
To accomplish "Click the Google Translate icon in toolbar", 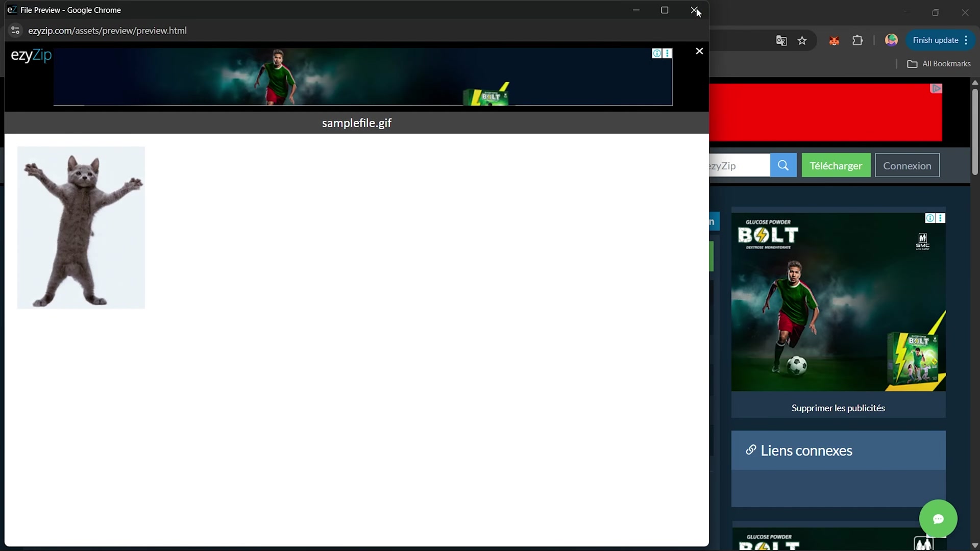I will [781, 40].
